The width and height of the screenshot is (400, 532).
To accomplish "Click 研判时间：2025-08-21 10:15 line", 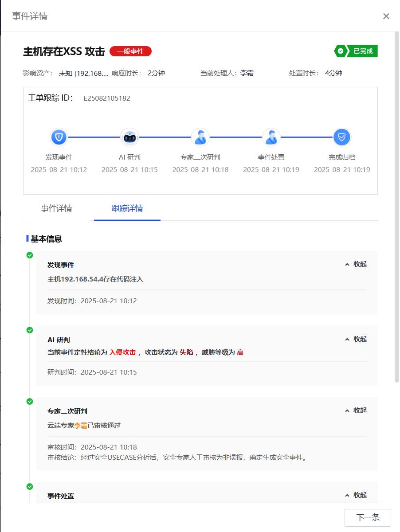I will click(92, 372).
